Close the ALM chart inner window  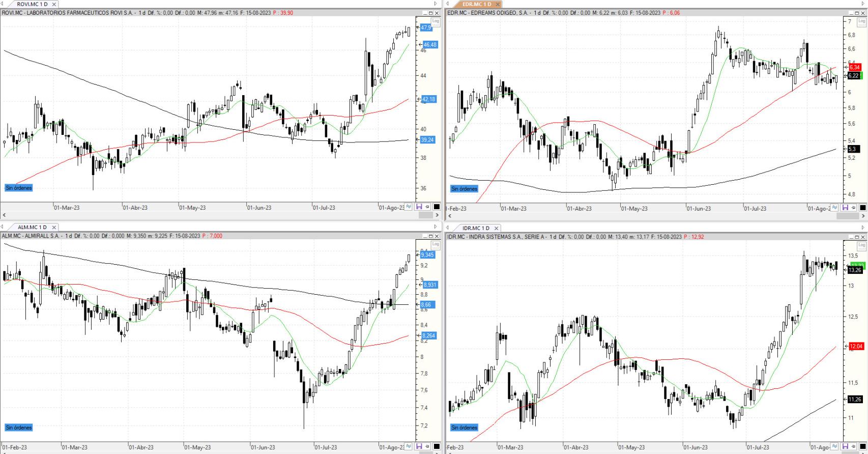(437, 236)
